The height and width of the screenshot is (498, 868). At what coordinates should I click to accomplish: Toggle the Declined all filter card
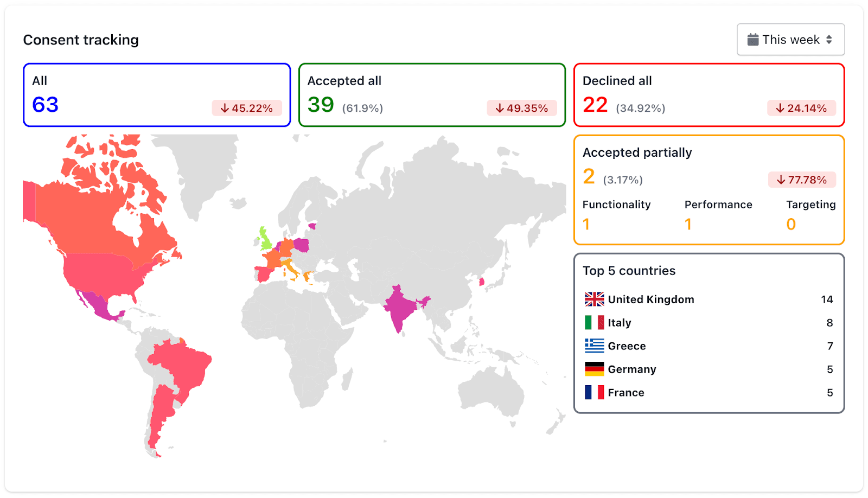coord(709,94)
